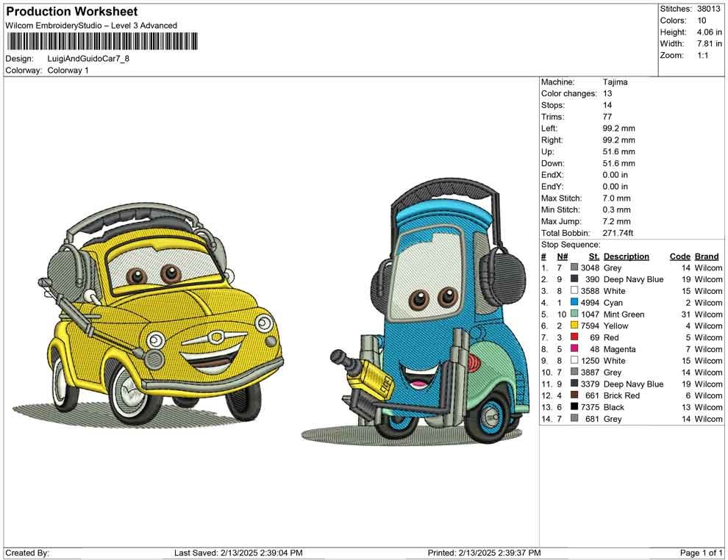
Task: Click the Mint Green description text
Action: pos(624,314)
